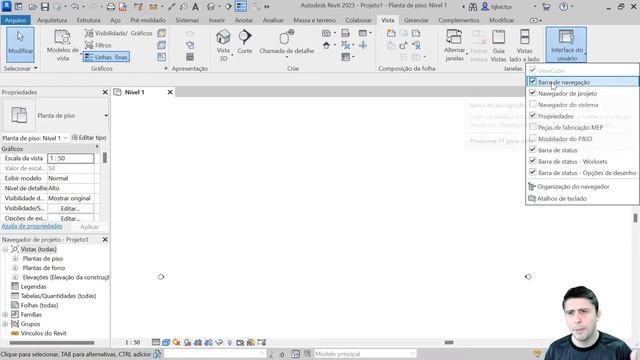Close the Propriedades panel

coord(105,93)
